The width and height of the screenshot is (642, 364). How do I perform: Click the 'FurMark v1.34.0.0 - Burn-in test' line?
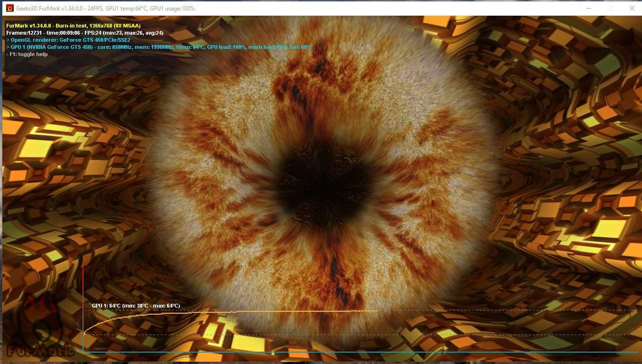(x=74, y=26)
